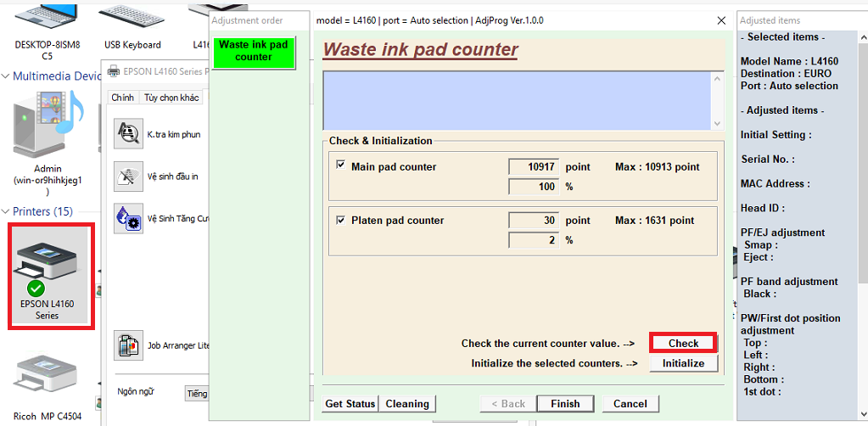Click Main pad counter point value field
This screenshot has height=426, width=868.
click(x=534, y=166)
